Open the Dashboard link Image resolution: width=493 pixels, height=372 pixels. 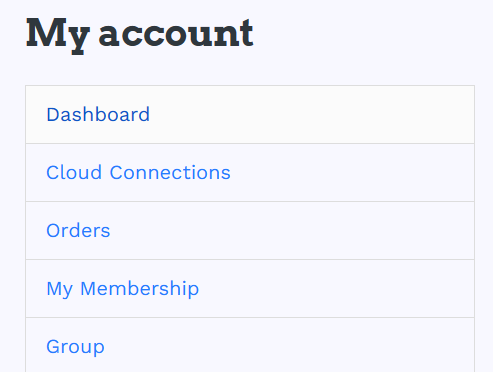pos(98,115)
